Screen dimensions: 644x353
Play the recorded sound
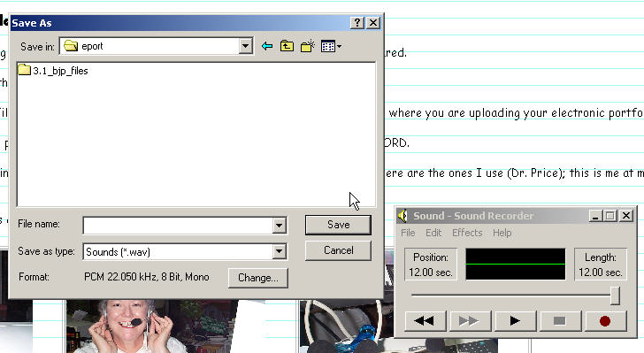(x=515, y=320)
